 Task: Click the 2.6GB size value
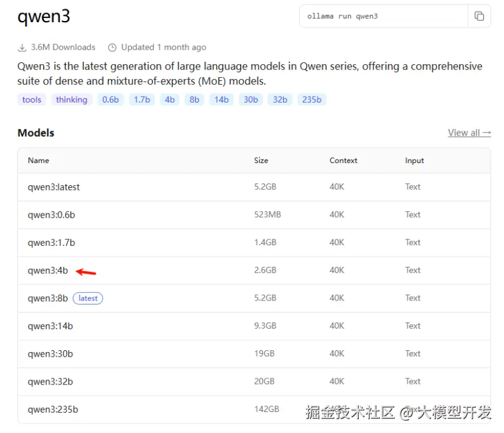265,270
